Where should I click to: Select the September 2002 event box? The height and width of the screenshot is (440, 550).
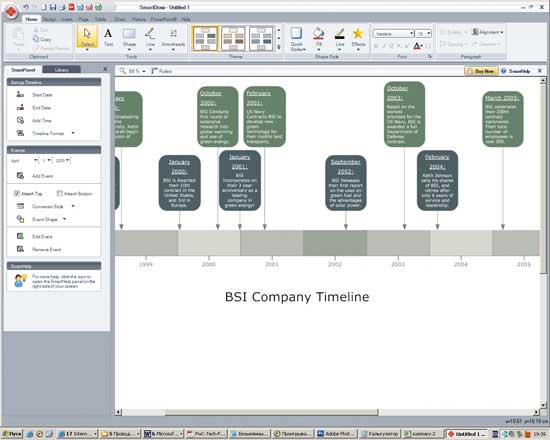(346, 183)
